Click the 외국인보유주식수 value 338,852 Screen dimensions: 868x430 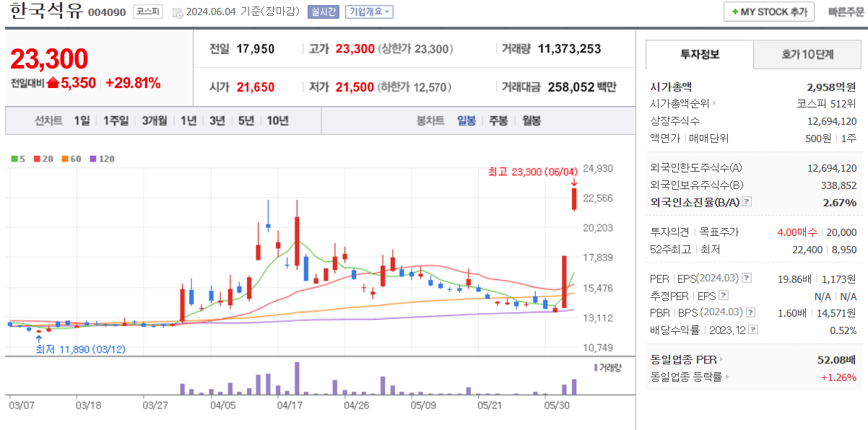838,185
